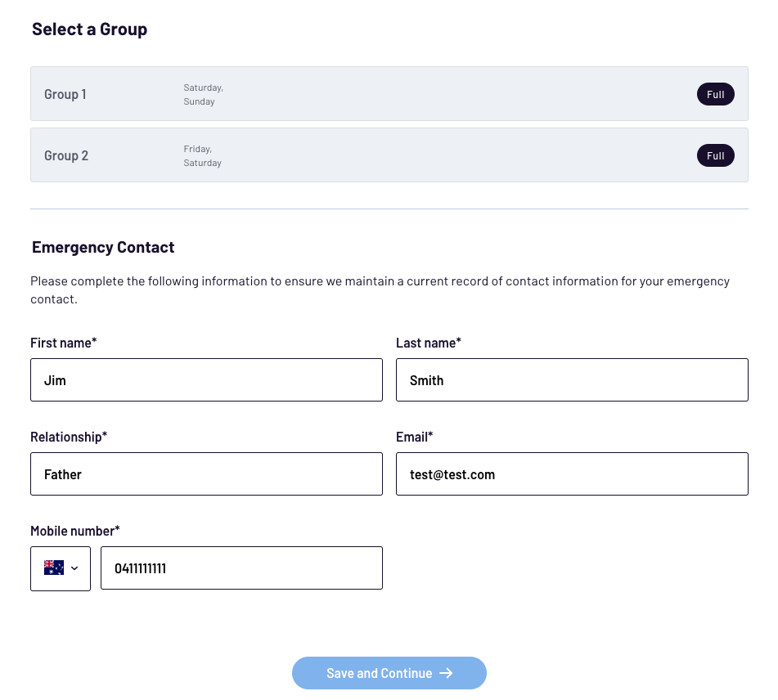
Task: Focus the First name field containing Jim
Action: pos(206,380)
